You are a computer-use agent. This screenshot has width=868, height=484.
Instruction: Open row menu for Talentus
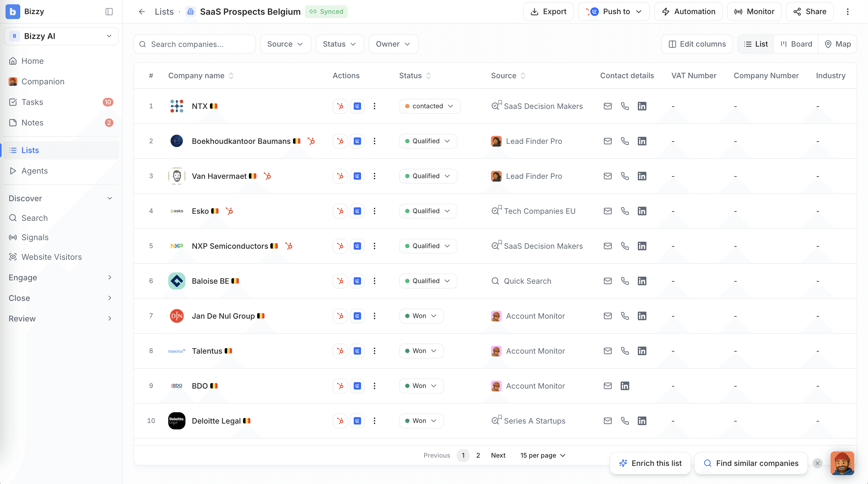[x=374, y=351]
